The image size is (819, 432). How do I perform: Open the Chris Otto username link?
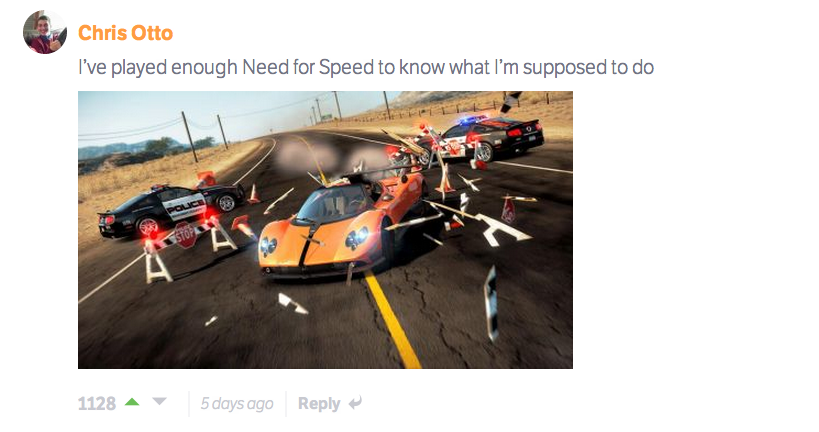pyautogui.click(x=125, y=33)
